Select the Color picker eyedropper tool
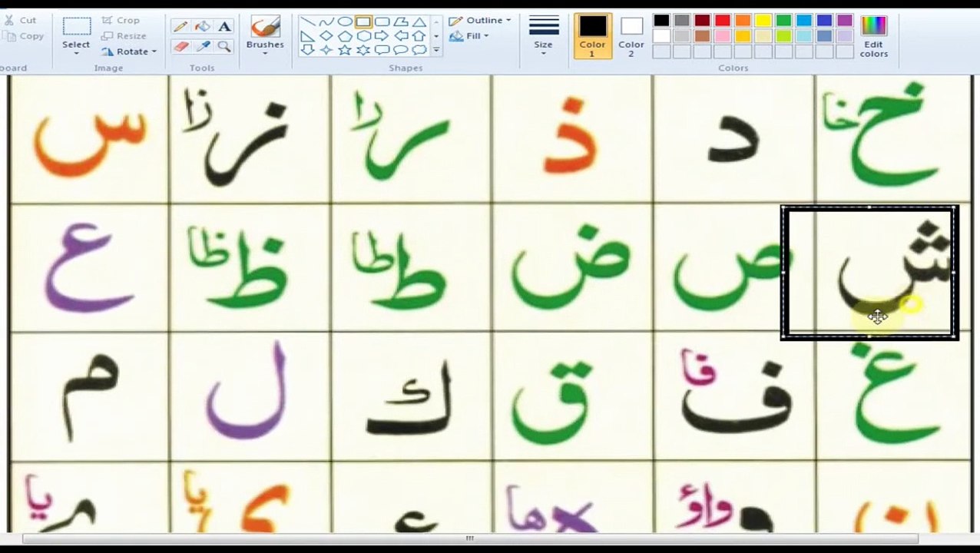The image size is (980, 553). [x=203, y=47]
